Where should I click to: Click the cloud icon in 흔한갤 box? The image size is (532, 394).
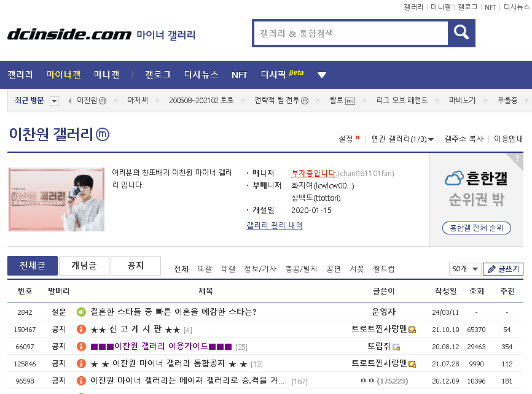coord(454,178)
